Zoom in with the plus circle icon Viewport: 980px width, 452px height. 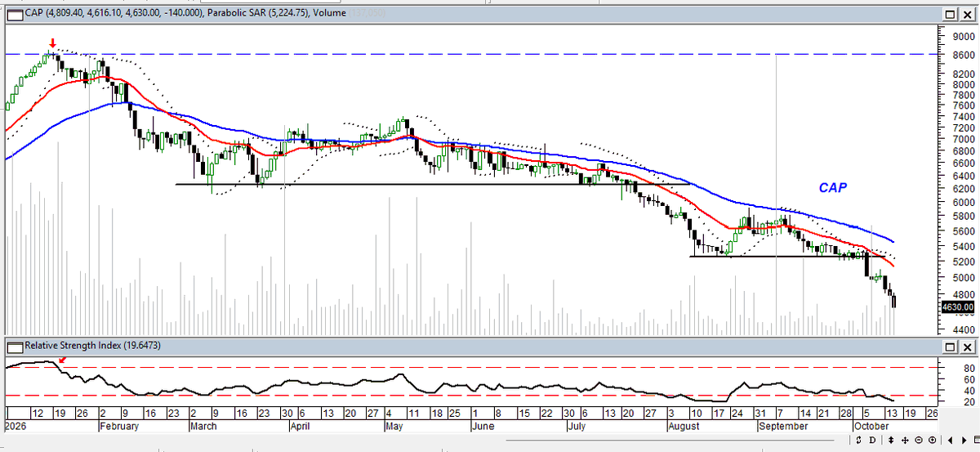932,440
